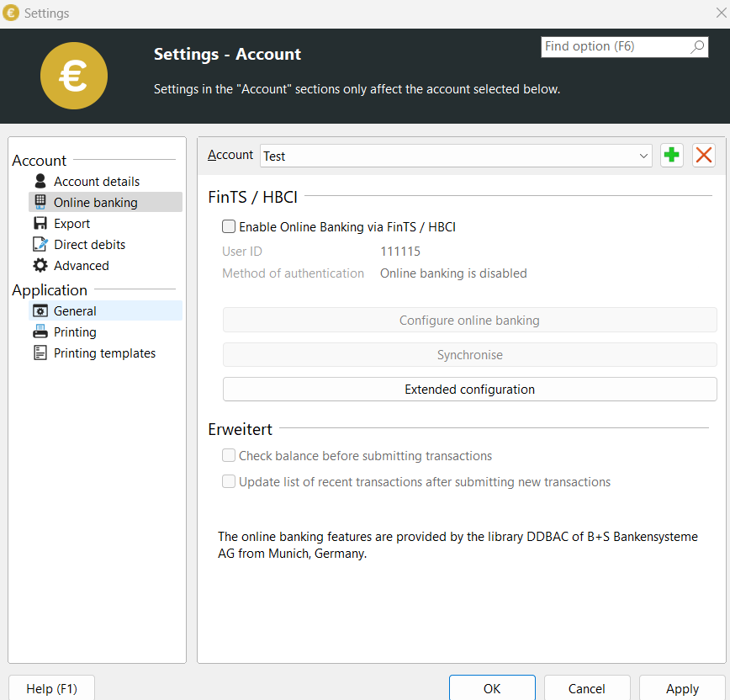730x700 pixels.
Task: Click the large Euro coin logo
Action: click(x=73, y=76)
